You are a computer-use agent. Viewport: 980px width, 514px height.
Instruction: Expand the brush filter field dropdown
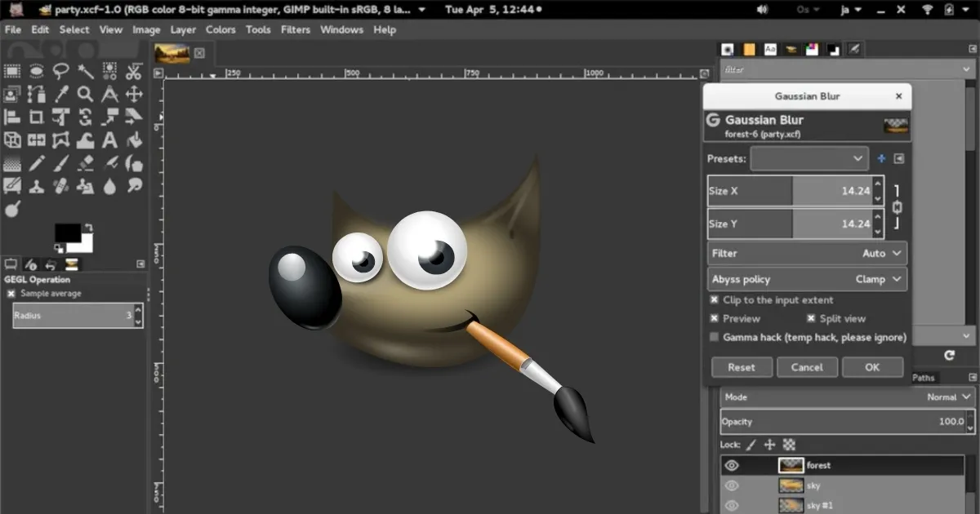pyautogui.click(x=967, y=70)
